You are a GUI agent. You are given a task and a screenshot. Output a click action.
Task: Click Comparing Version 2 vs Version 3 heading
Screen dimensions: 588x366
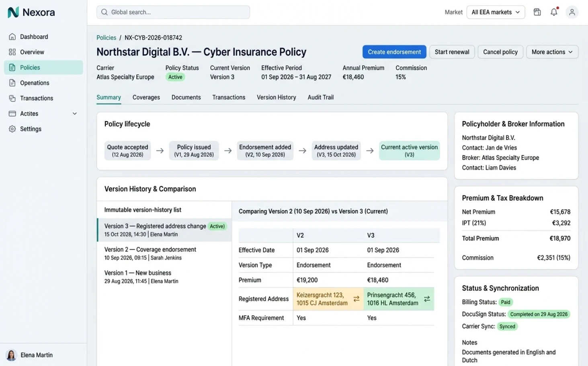(x=313, y=212)
